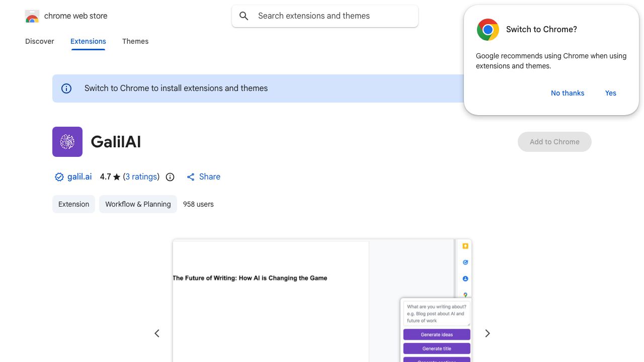Dismiss the popup with No thanks
This screenshot has width=644, height=362.
tap(568, 93)
